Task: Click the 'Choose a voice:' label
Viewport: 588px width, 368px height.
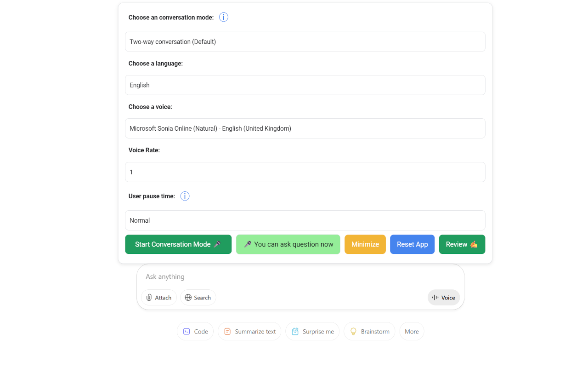Action: [x=150, y=107]
